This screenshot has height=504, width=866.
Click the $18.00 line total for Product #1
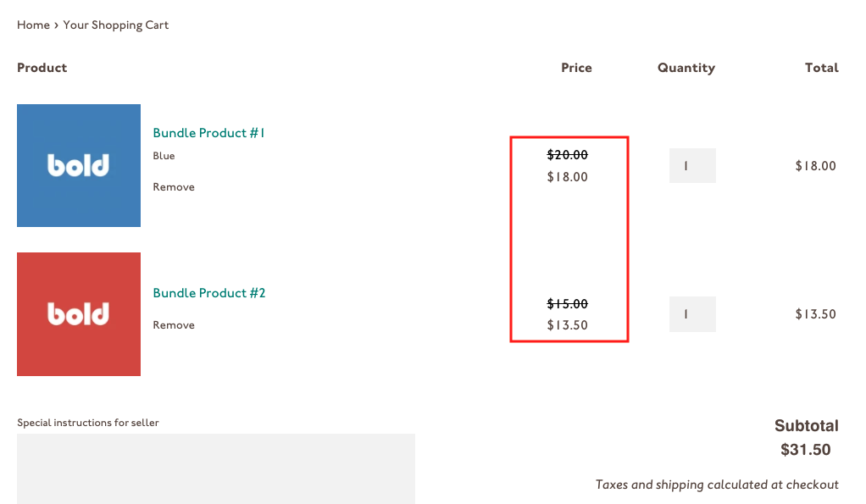pos(815,166)
